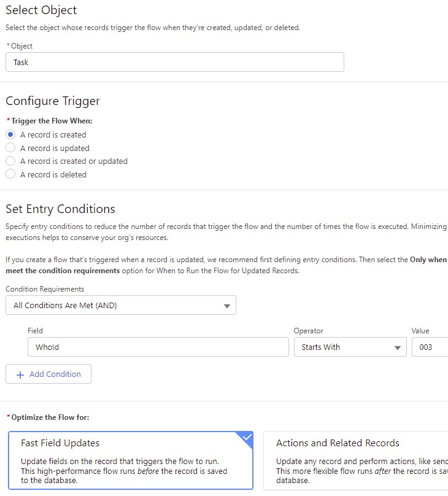The height and width of the screenshot is (496, 448).
Task: Click the Operator label above the dropdown
Action: [308, 331]
